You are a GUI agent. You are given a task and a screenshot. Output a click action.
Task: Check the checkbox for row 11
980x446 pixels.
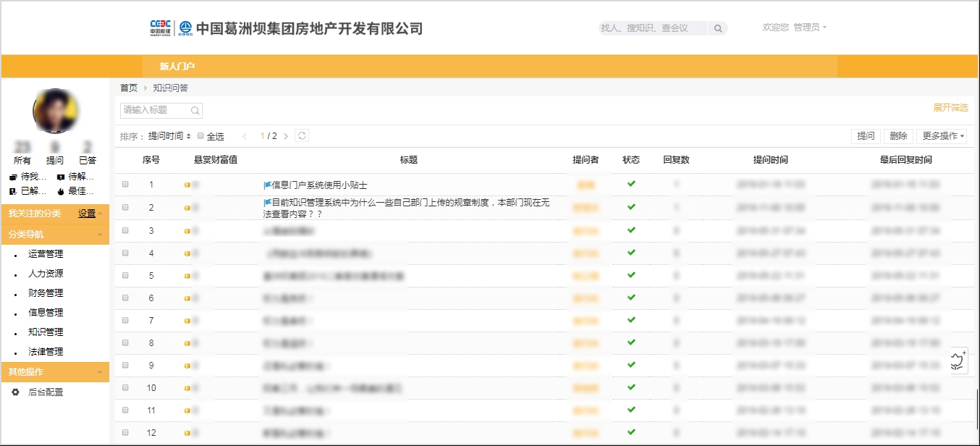click(125, 410)
